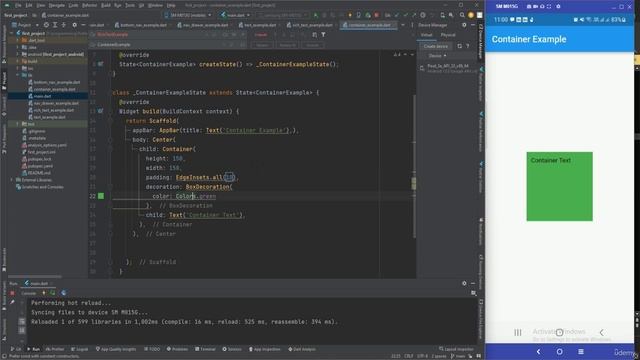Open the Terminal tool window
Viewport: 640px width, 360px height.
[x=205, y=349]
